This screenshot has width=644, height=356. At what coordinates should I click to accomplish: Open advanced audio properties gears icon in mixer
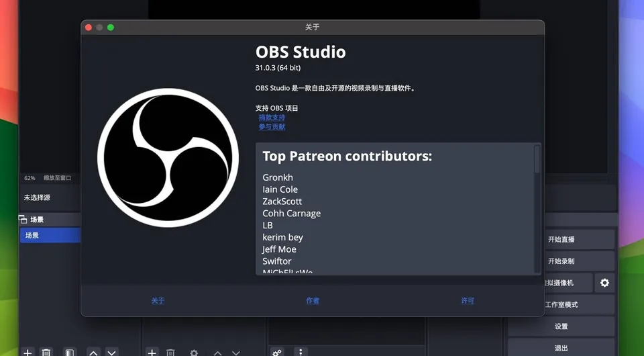pos(277,352)
